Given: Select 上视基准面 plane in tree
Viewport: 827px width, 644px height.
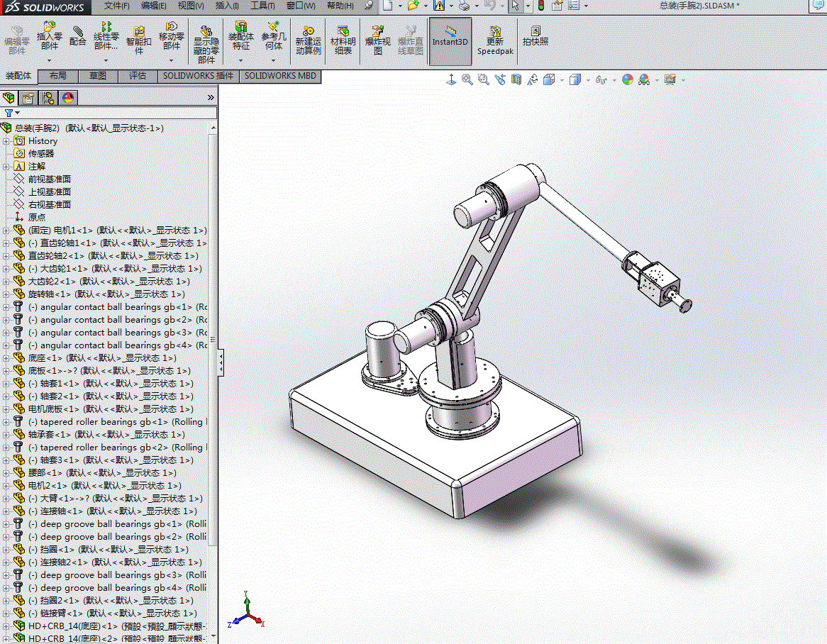Looking at the screenshot, I should 49,192.
